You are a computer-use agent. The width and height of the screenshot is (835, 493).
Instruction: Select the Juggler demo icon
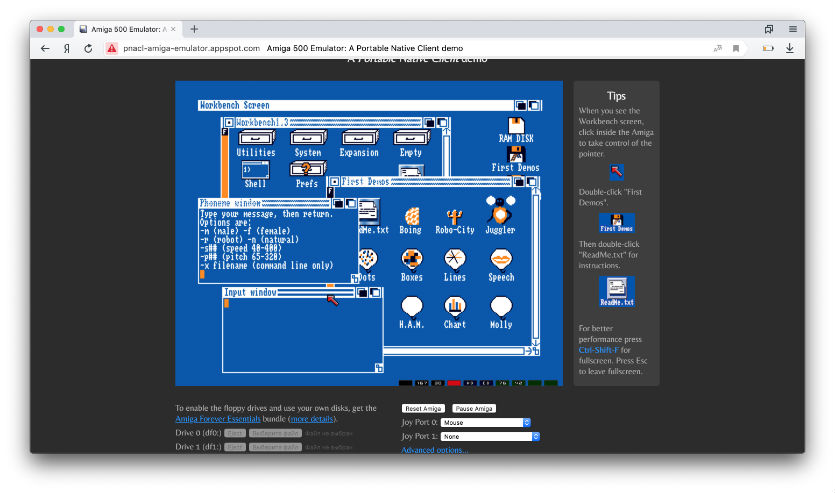point(500,213)
